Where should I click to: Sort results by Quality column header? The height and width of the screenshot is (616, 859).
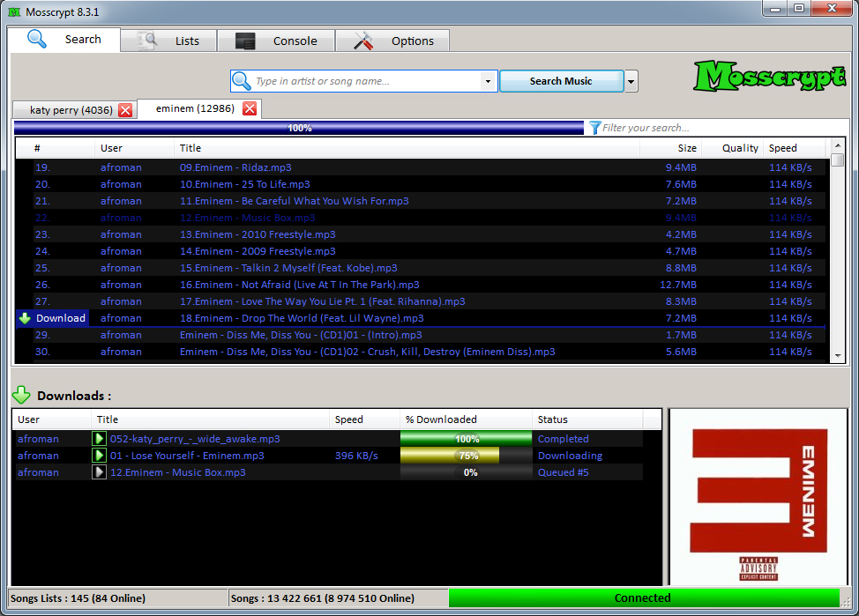pyautogui.click(x=733, y=148)
